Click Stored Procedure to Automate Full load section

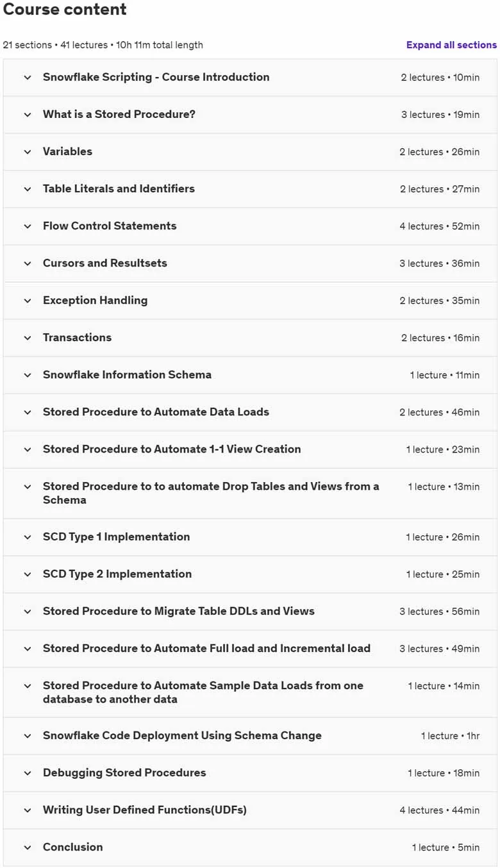(x=250, y=649)
